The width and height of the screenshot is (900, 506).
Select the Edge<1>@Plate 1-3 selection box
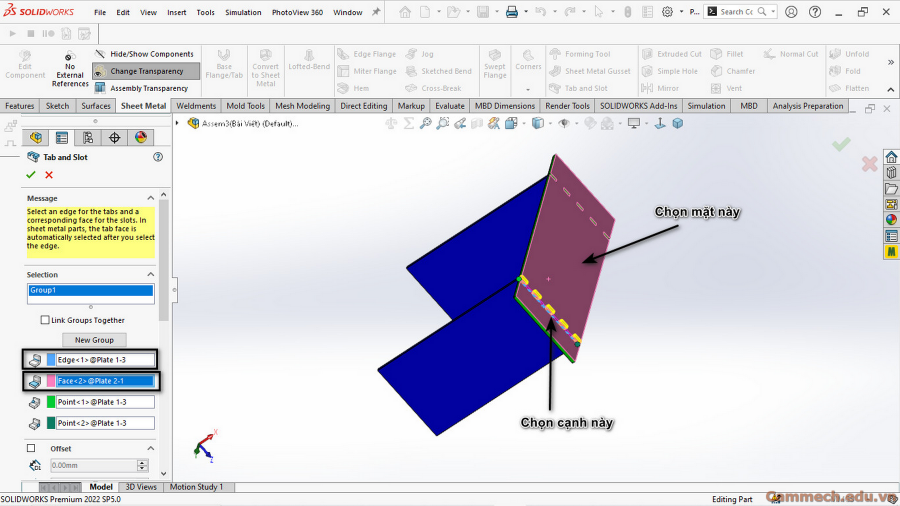point(105,360)
